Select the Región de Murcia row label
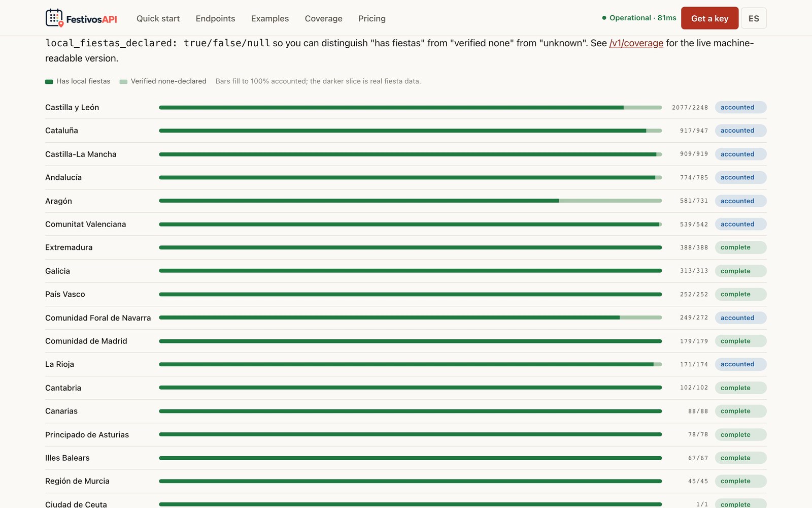Image resolution: width=812 pixels, height=508 pixels. pyautogui.click(x=77, y=481)
